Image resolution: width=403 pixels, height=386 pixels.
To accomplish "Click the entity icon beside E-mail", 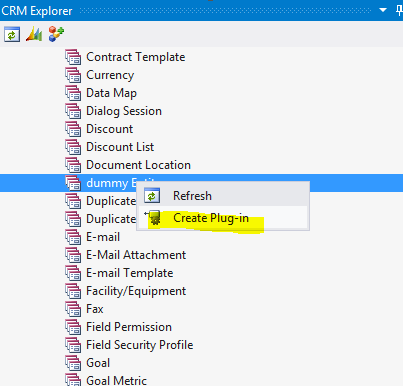I will pos(73,237).
